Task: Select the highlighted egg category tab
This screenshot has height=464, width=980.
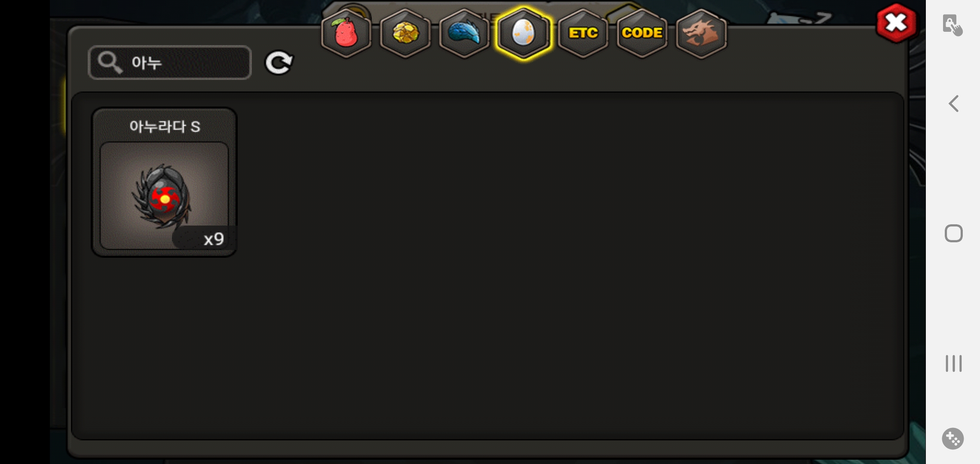Action: (524, 33)
